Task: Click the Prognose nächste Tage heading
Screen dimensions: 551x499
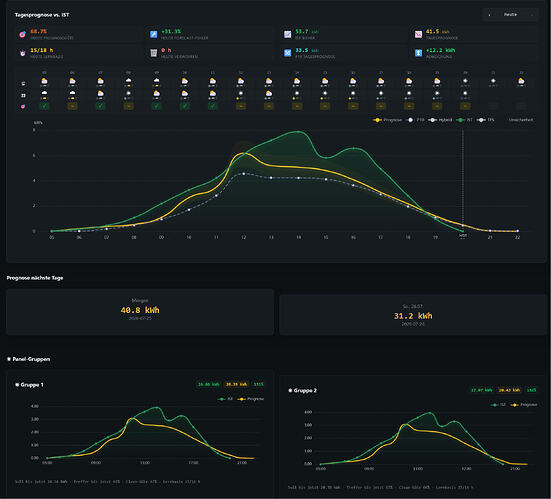Action: pos(35,278)
